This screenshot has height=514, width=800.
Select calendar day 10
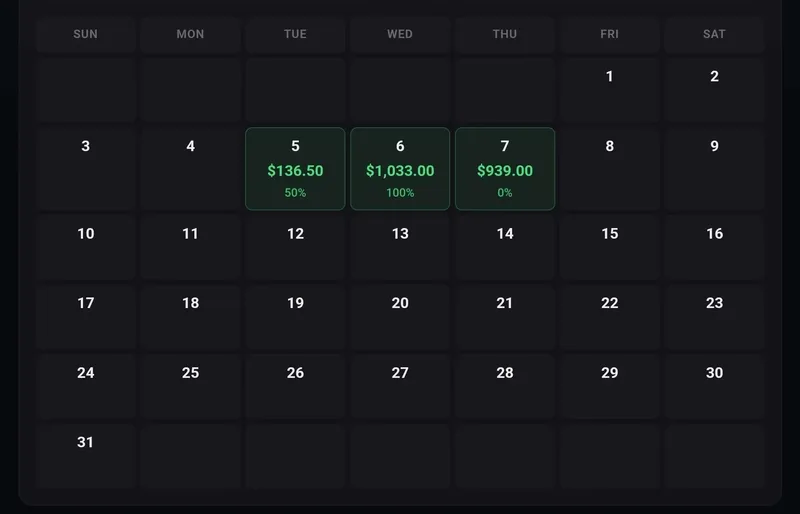click(86, 248)
